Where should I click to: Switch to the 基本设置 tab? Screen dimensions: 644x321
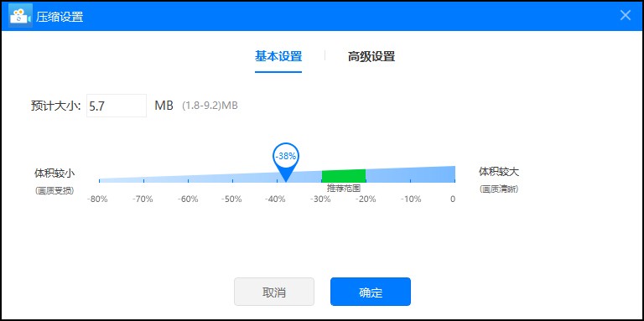[x=278, y=56]
